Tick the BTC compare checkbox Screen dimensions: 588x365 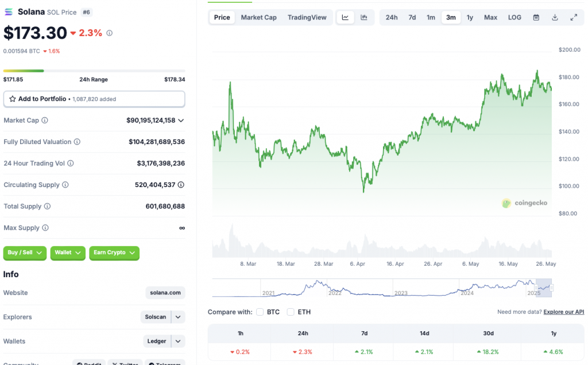(260, 312)
